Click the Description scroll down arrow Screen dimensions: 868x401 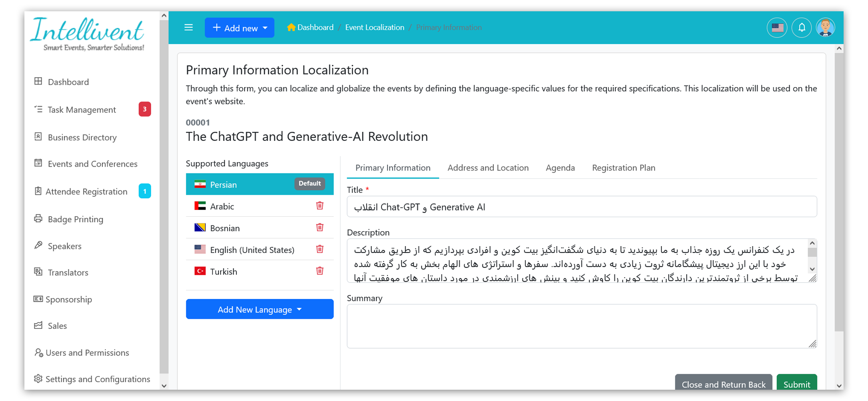(812, 269)
